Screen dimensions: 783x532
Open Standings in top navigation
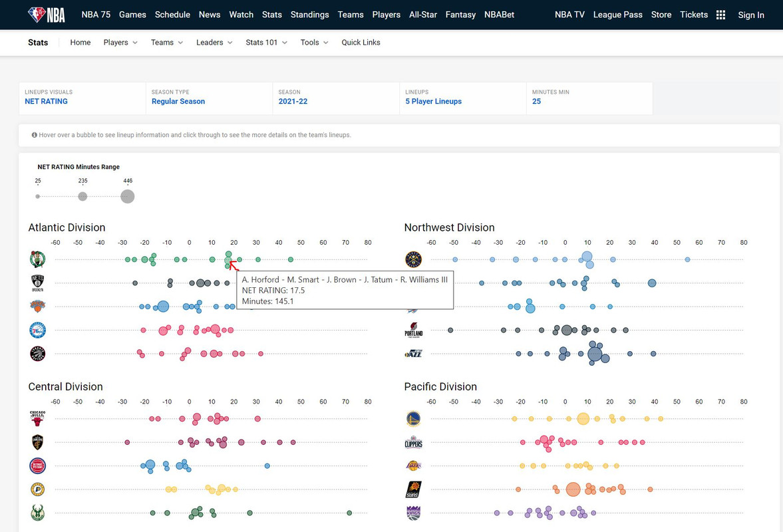309,15
